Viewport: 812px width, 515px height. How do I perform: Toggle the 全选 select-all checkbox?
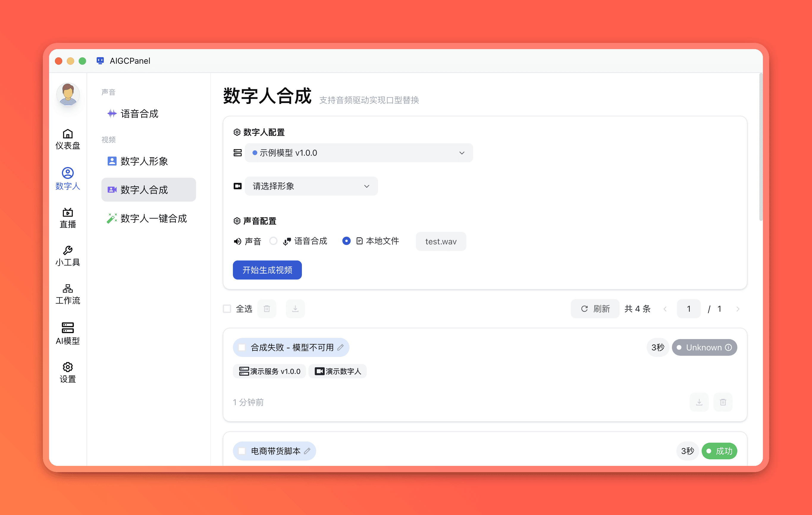[x=227, y=309]
